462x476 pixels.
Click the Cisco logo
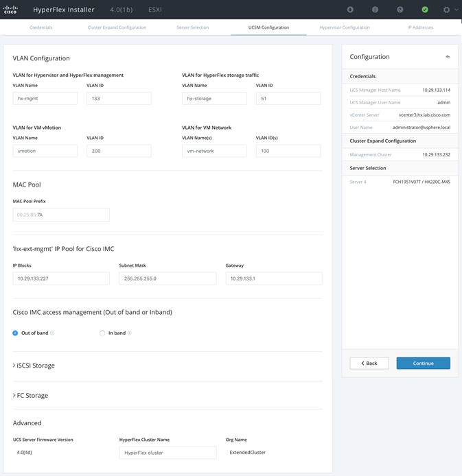[10, 10]
